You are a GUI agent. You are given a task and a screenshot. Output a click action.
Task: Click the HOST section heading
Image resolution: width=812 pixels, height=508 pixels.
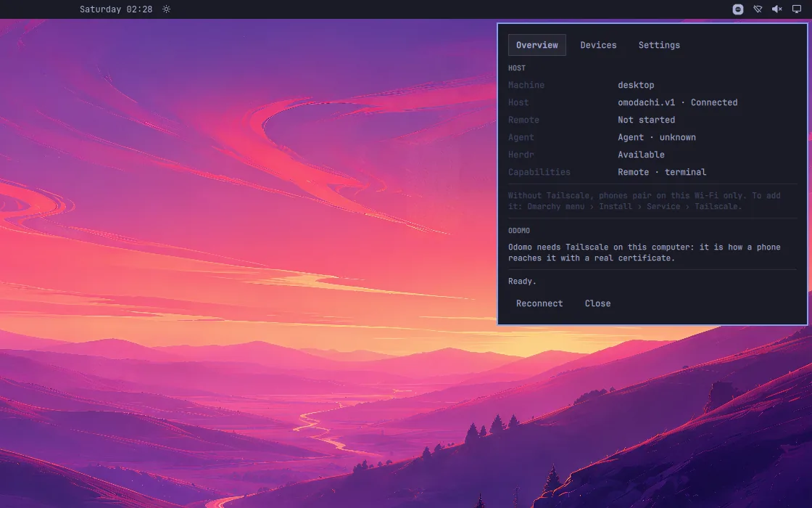(x=517, y=68)
